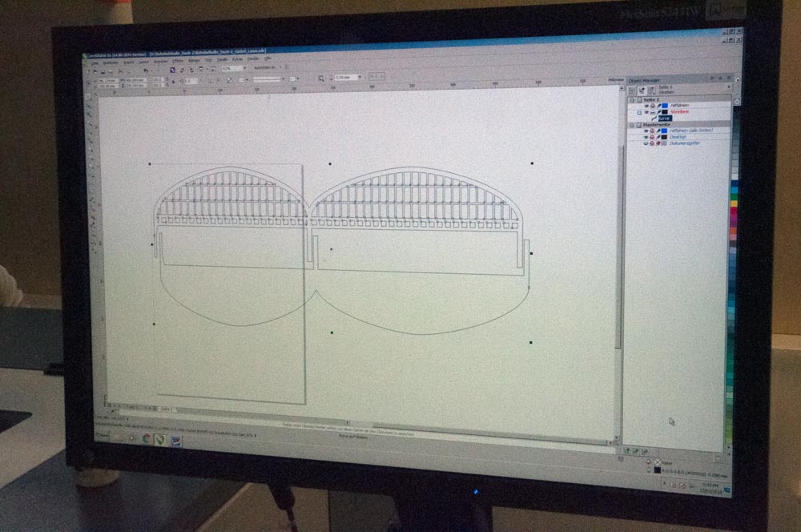Collapse the Masterseite tree node
This screenshot has height=532, width=801.
(632, 125)
